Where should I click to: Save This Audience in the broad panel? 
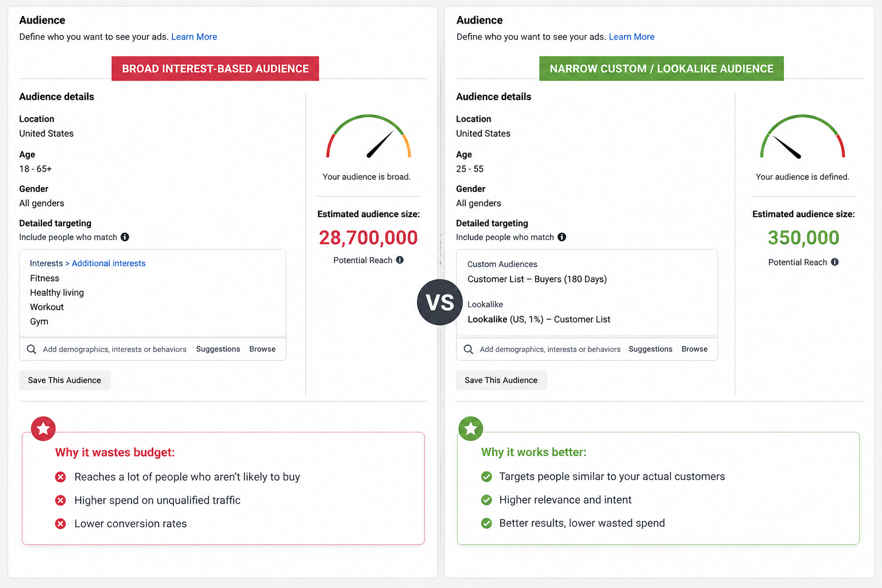64,380
